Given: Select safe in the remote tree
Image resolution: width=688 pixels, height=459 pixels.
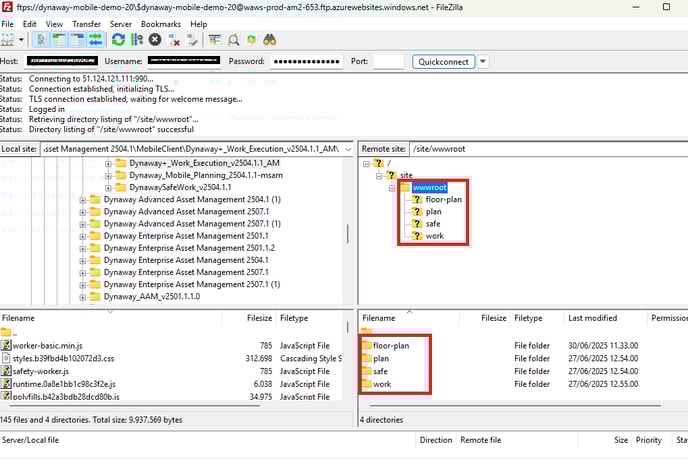Looking at the screenshot, I should click(x=433, y=224).
